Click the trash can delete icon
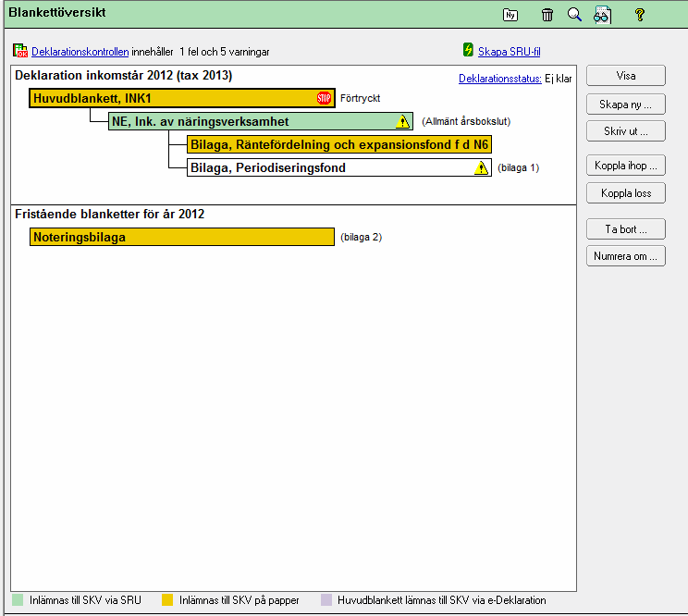Viewport: 688px width, 616px height. point(547,15)
